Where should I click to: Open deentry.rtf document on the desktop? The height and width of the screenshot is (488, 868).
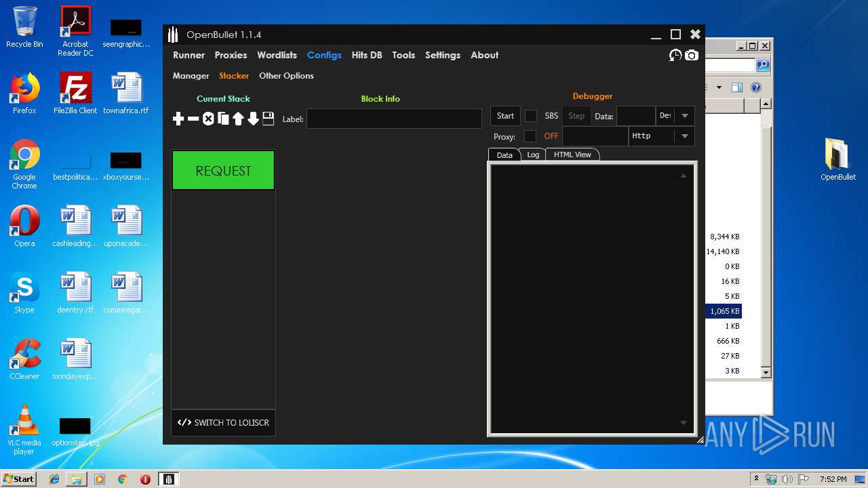pos(75,293)
